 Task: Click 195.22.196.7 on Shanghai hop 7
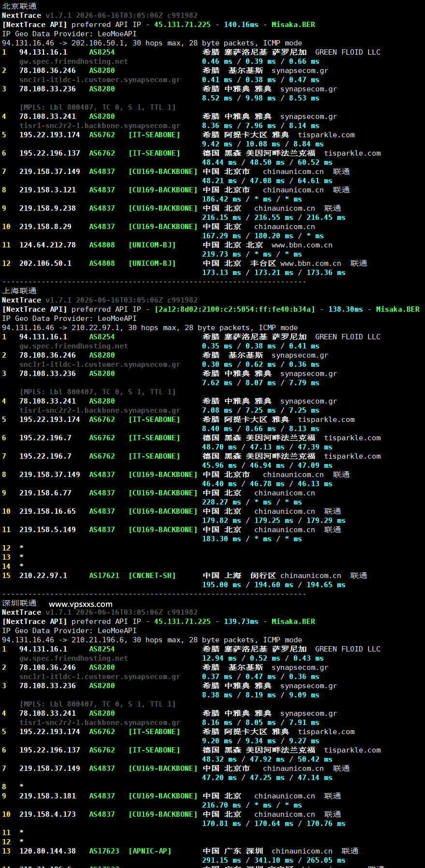45,456
